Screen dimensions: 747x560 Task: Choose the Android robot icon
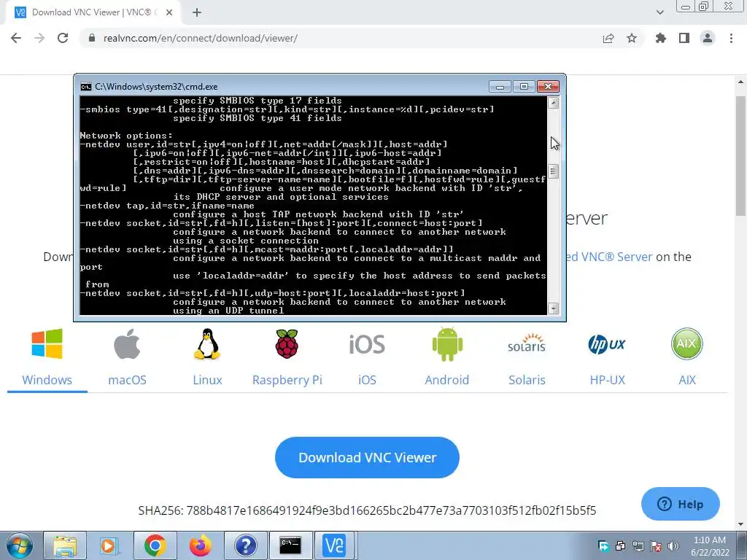coord(447,344)
